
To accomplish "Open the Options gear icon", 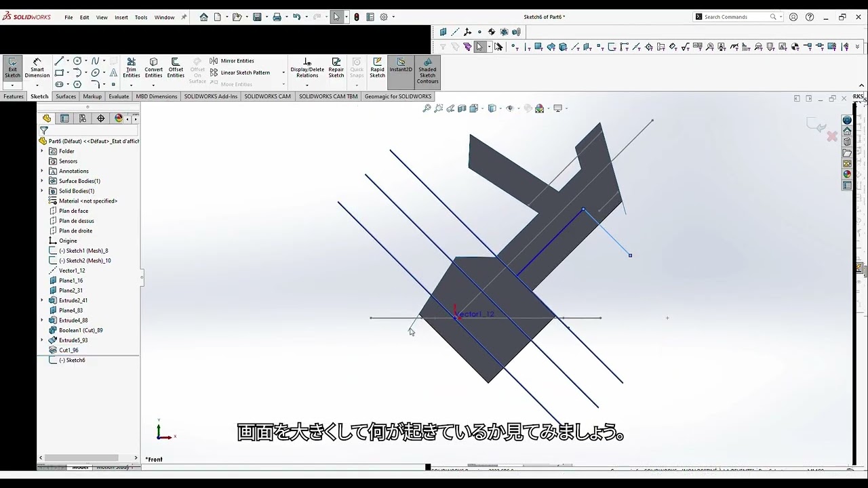I will pos(384,17).
